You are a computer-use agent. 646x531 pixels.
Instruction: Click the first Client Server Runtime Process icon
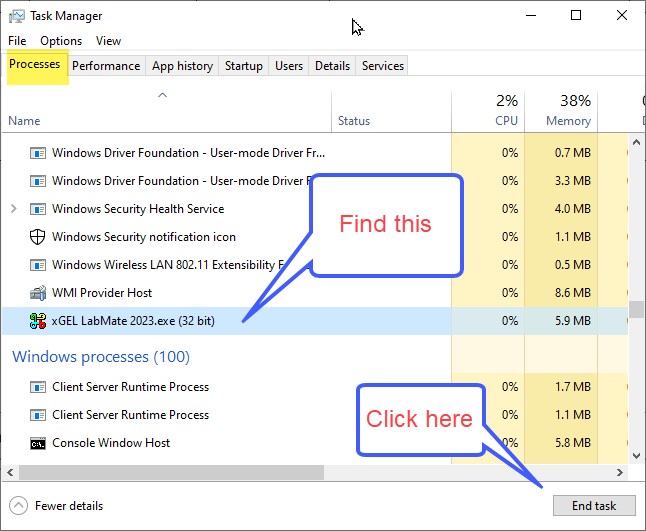38,387
